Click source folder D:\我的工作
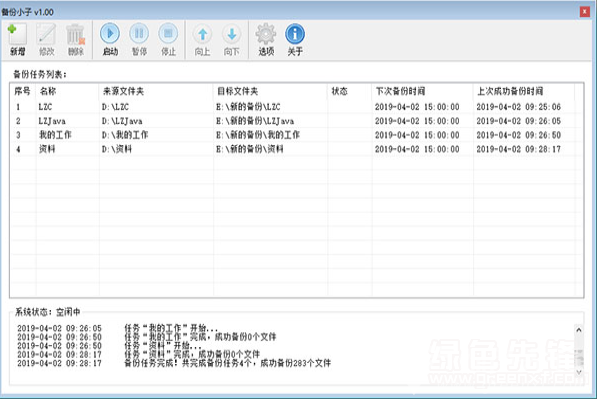Screen dimensions: 598x399 pyautogui.click(x=125, y=135)
